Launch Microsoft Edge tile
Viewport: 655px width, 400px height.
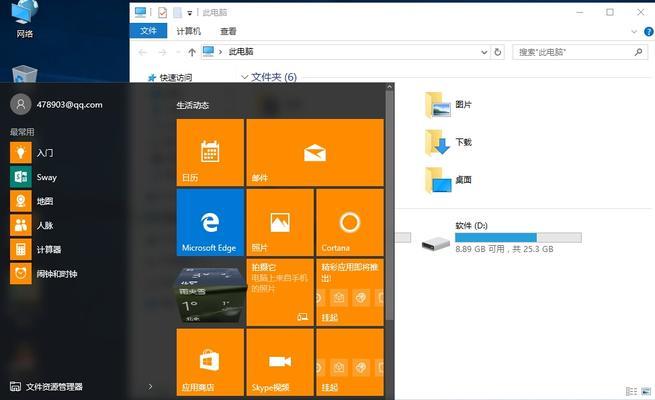(x=210, y=222)
